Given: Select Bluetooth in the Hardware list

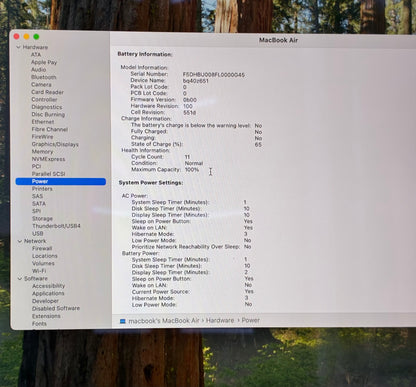Looking at the screenshot, I should [x=44, y=77].
